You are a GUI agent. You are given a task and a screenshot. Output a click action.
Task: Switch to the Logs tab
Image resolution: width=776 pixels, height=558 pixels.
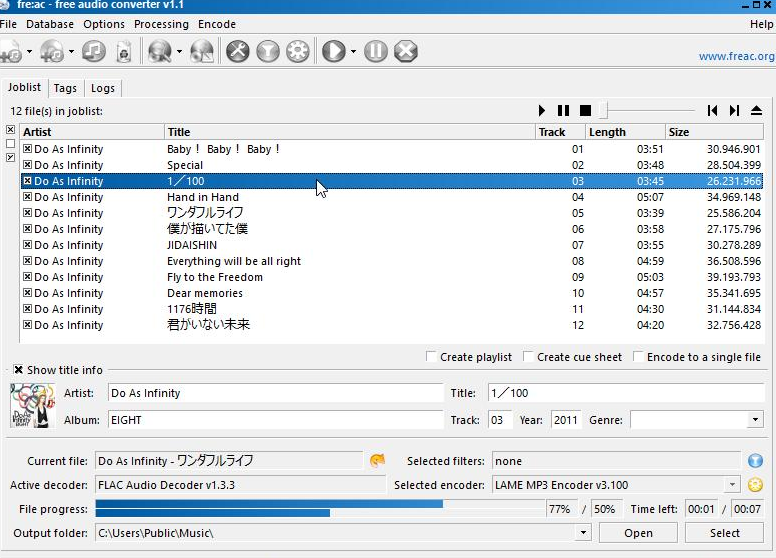click(x=103, y=88)
